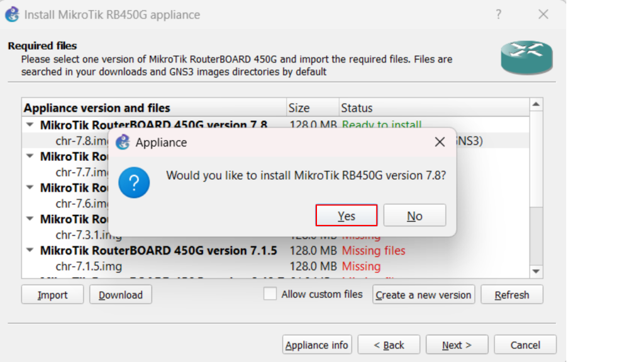This screenshot has width=644, height=362.
Task: Toggle the Allow custom files checkbox
Action: [x=270, y=293]
